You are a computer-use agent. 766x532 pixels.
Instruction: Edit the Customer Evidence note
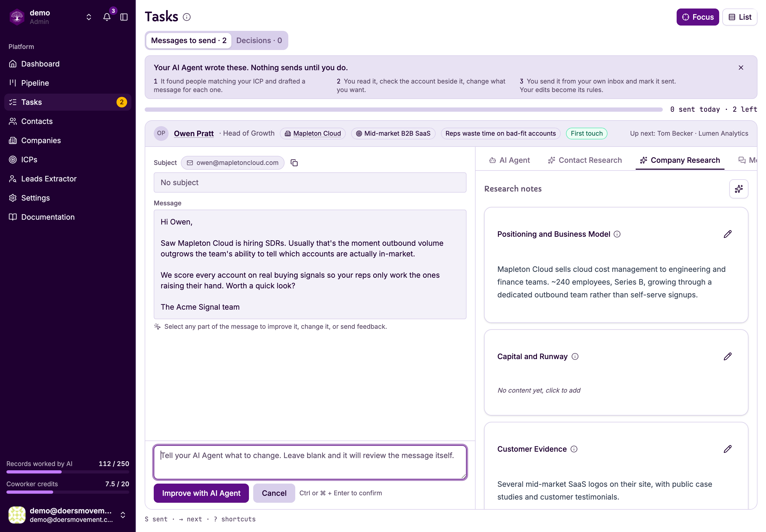pyautogui.click(x=728, y=449)
